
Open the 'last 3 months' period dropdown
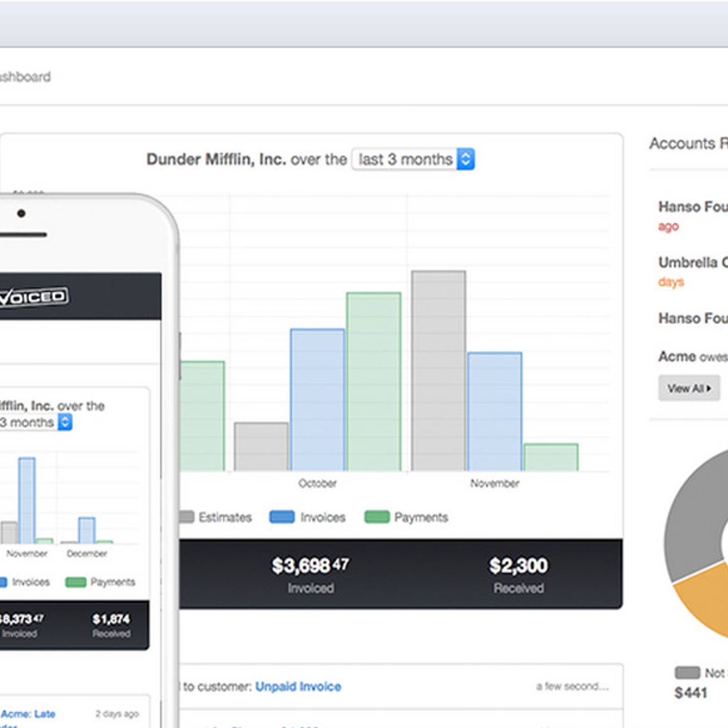(x=413, y=159)
